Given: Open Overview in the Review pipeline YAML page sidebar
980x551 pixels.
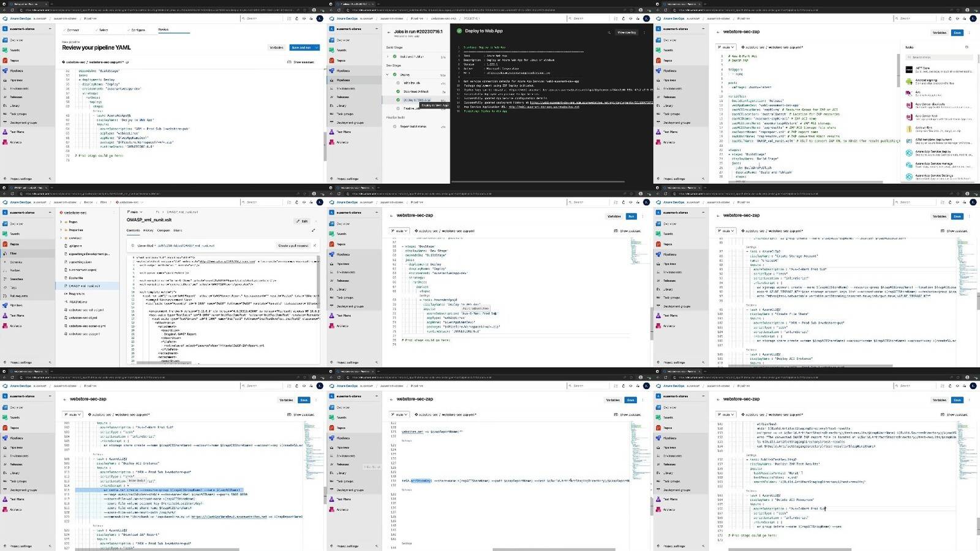Looking at the screenshot, I should pos(16,40).
